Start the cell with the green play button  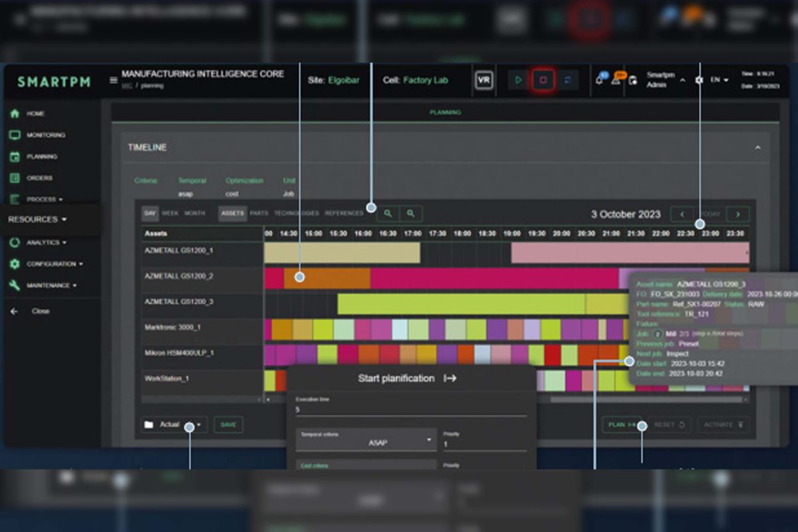point(518,80)
